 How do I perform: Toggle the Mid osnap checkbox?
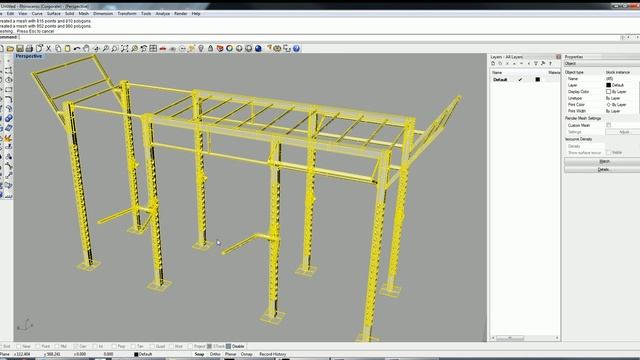57,347
